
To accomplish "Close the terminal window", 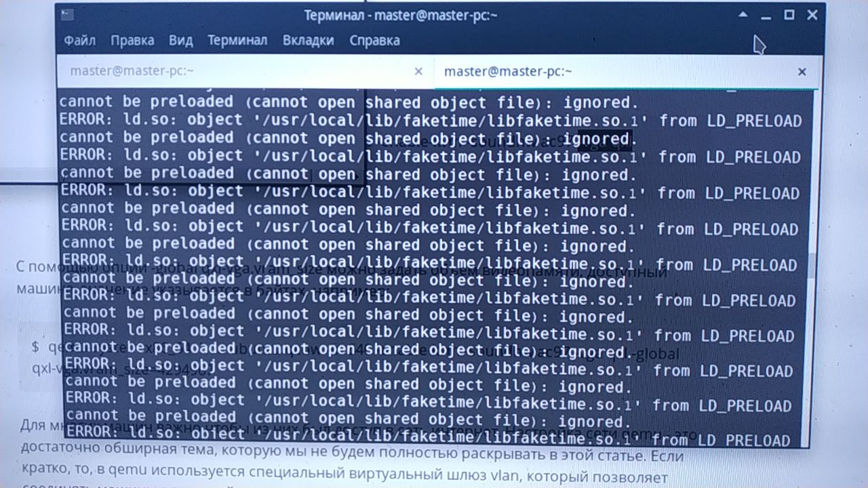I will click(812, 15).
